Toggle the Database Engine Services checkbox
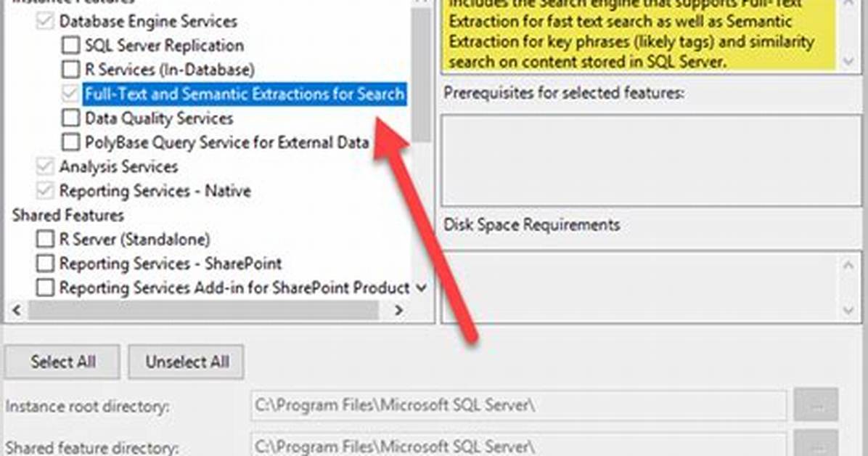868x456 pixels. (x=45, y=22)
